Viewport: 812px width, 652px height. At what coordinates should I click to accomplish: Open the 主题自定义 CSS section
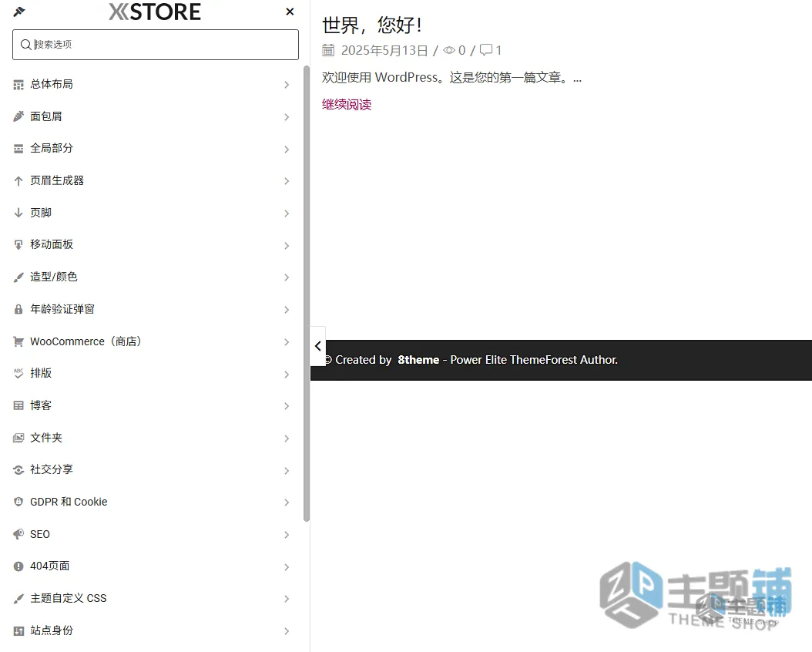151,599
